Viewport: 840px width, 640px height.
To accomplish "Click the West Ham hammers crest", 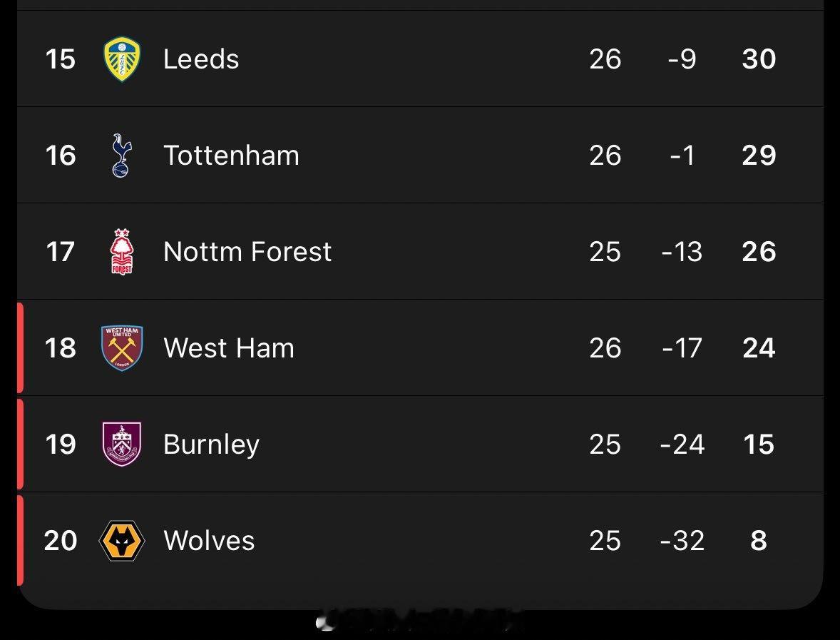I will click(x=122, y=348).
